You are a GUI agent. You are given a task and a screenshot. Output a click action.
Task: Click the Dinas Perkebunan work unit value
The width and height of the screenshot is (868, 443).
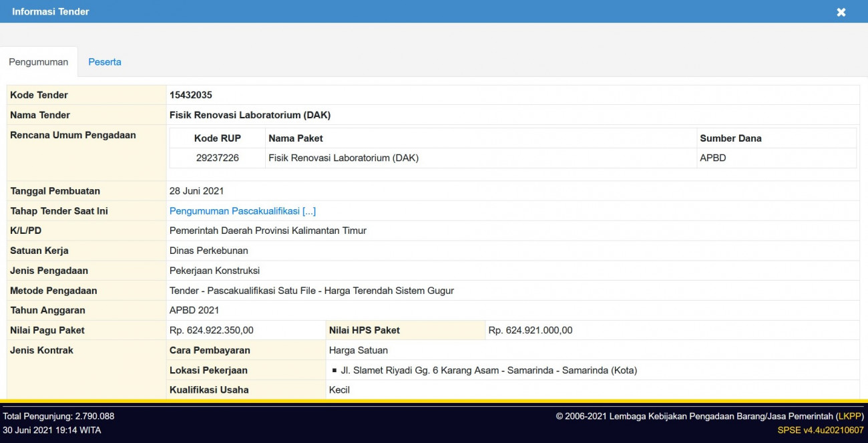click(x=208, y=251)
